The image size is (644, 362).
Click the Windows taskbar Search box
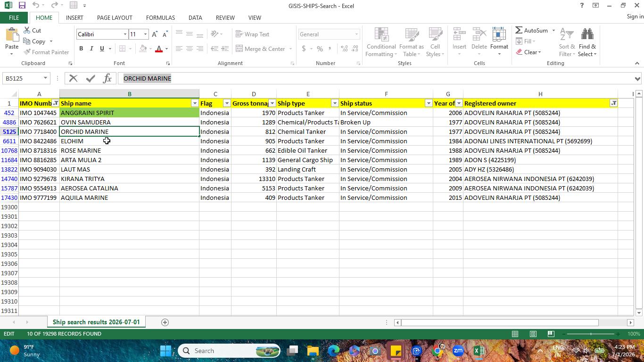[x=229, y=351]
